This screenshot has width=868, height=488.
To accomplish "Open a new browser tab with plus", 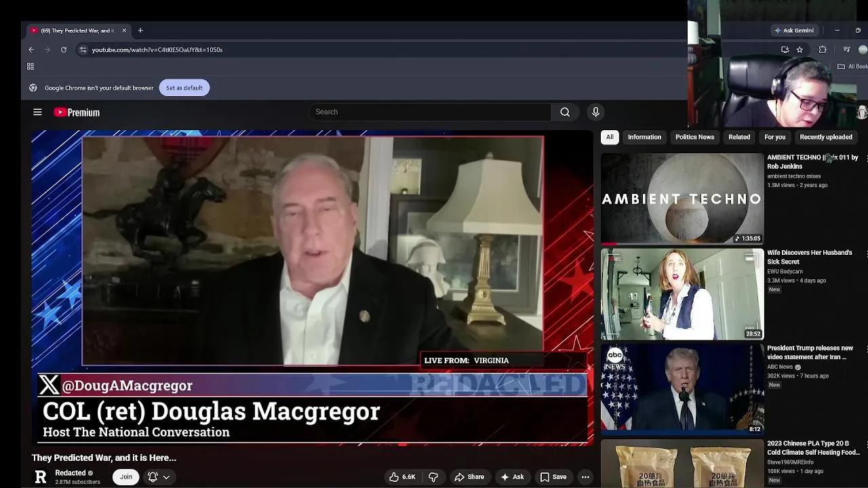I will point(140,30).
